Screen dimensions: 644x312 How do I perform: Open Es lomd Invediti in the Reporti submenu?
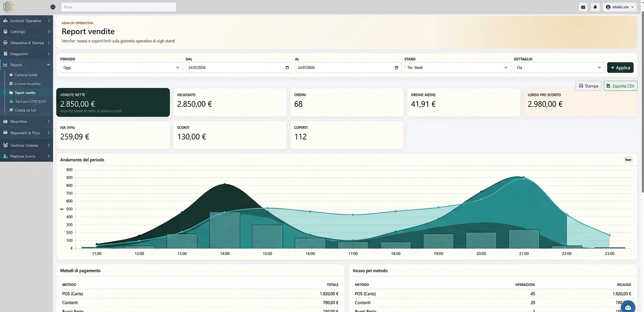[x=26, y=84]
